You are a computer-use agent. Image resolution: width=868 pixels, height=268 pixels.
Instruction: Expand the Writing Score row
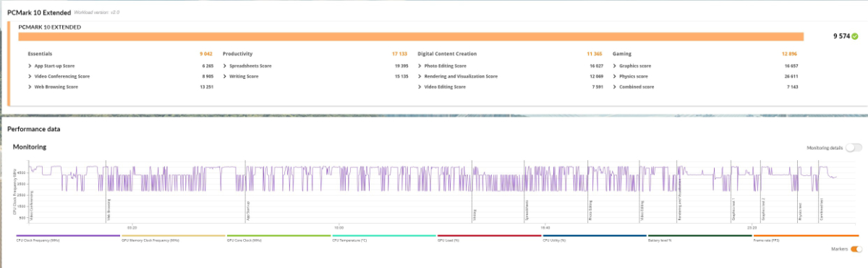click(x=226, y=76)
